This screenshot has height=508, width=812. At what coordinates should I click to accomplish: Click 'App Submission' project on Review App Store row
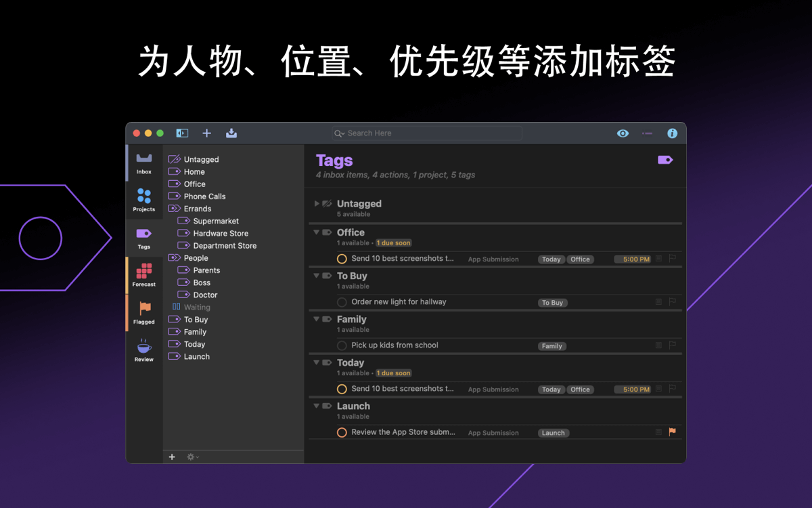click(493, 433)
